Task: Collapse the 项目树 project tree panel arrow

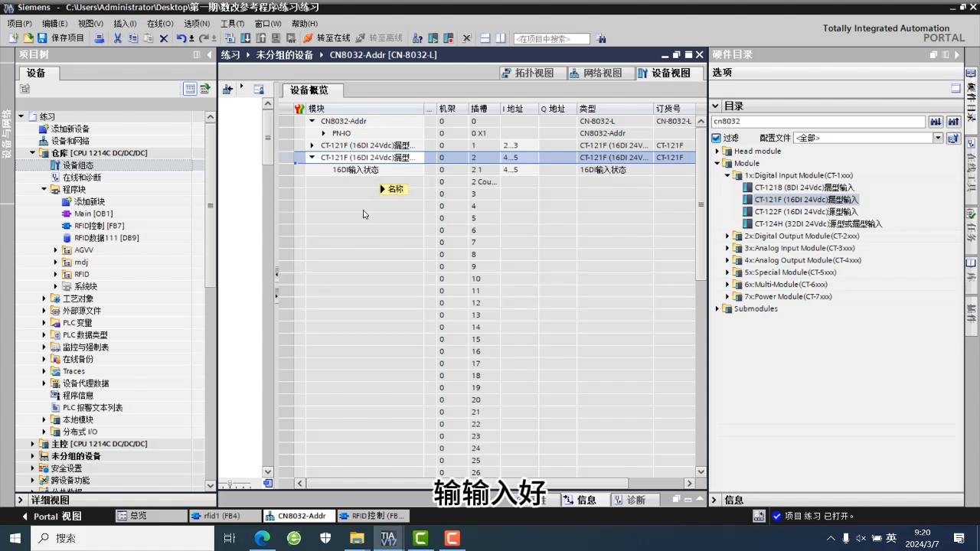Action: [x=210, y=55]
